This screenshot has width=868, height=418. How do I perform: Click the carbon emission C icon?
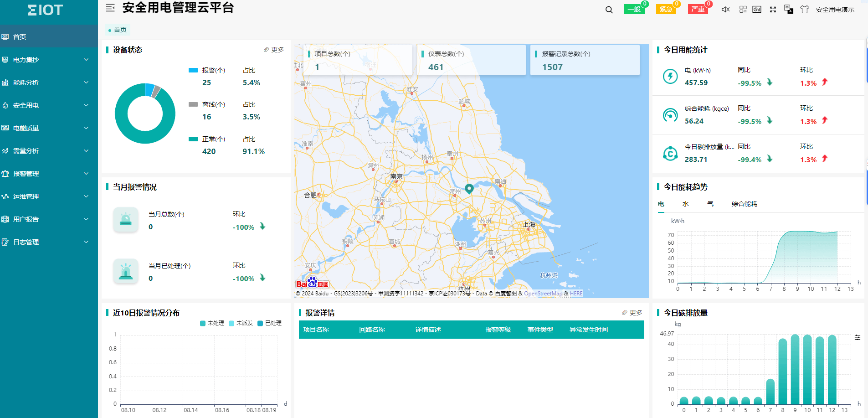[x=670, y=154]
